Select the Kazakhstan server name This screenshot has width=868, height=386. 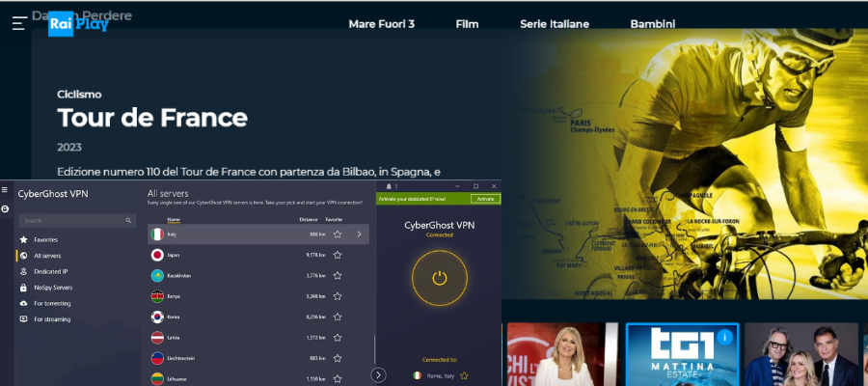(x=179, y=276)
